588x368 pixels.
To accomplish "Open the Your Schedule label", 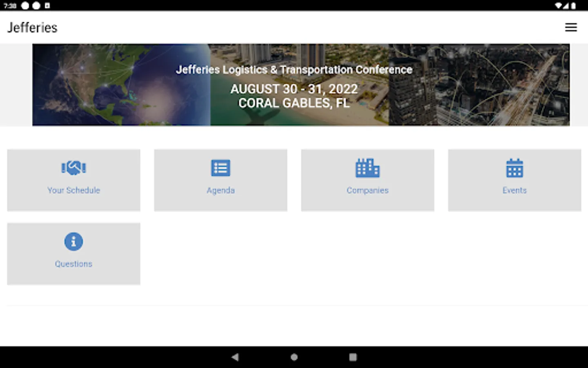I will pos(73,190).
